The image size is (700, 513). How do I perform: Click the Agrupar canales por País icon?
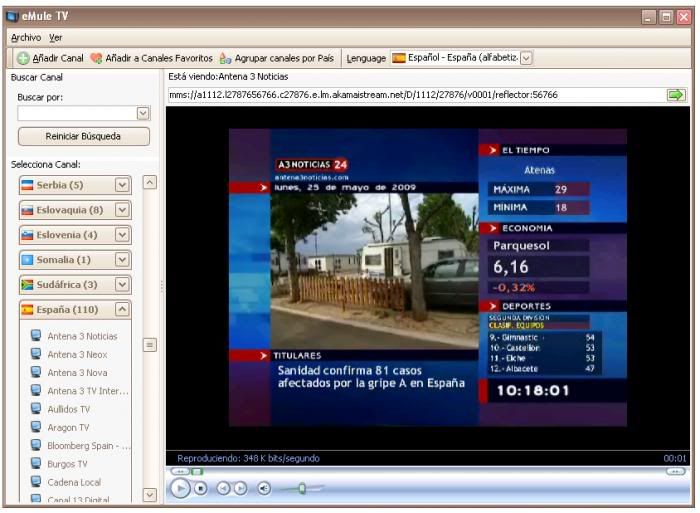tap(225, 58)
